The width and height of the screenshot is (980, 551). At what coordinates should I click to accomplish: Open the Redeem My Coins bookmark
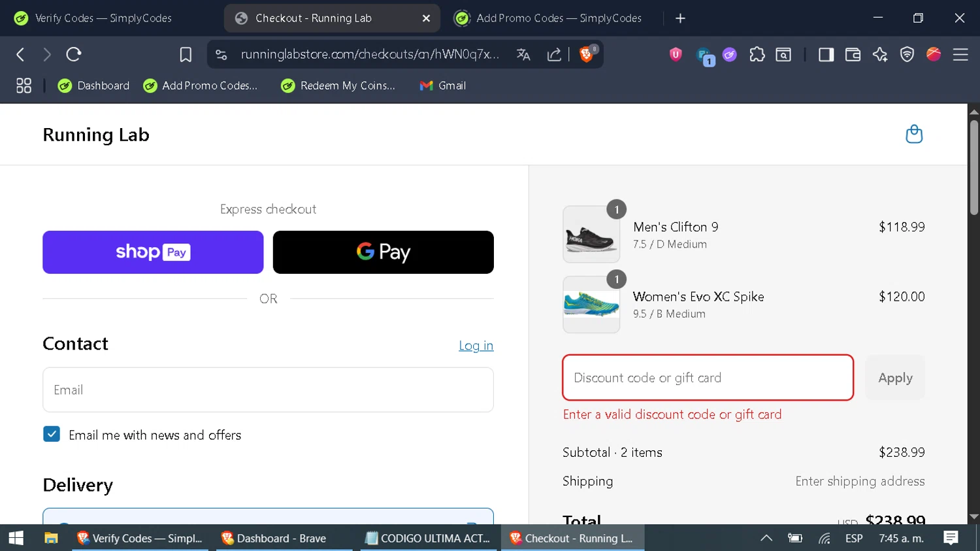click(338, 86)
